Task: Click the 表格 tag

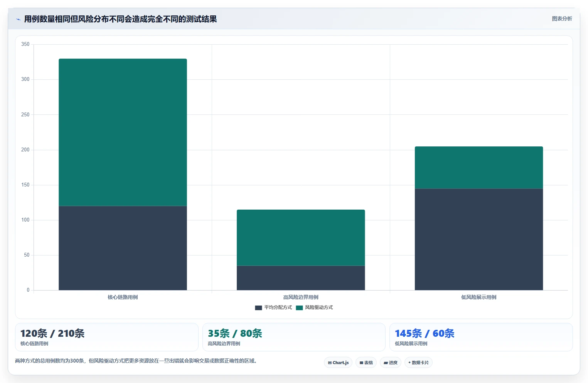Action: coord(366,363)
